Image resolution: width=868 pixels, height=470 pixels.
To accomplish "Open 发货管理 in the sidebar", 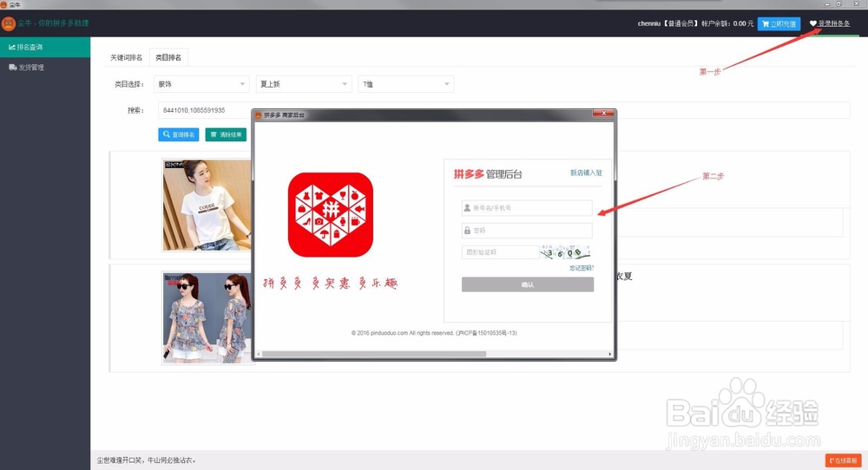I will point(45,68).
